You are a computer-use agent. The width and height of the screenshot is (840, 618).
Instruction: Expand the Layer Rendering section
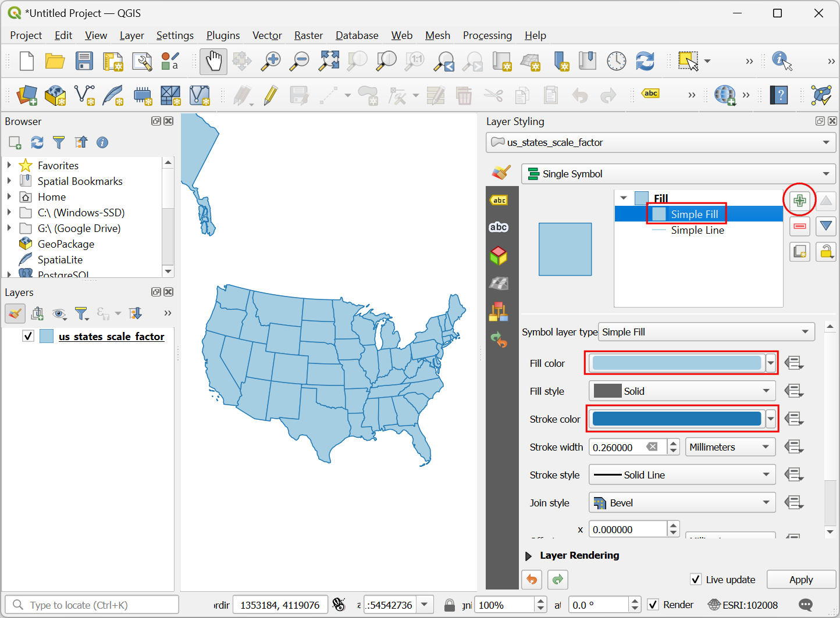[x=528, y=556]
